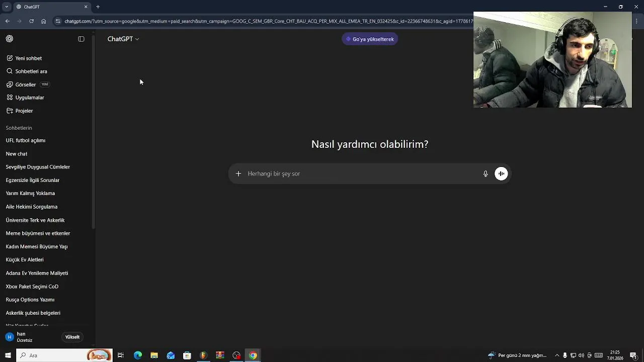Click the chatgpt.com address bar URL

pyautogui.click(x=269, y=21)
